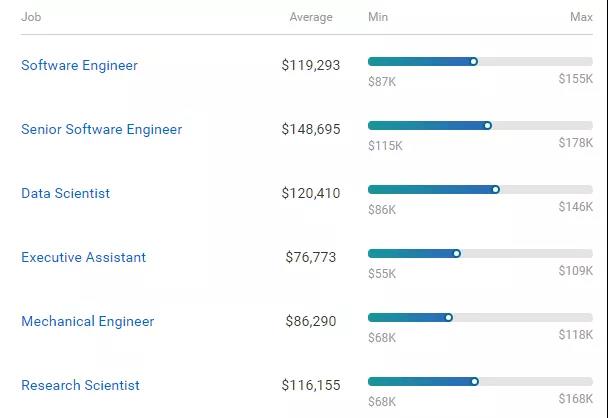Click the Average column header
The image size is (608, 418).
click(311, 17)
